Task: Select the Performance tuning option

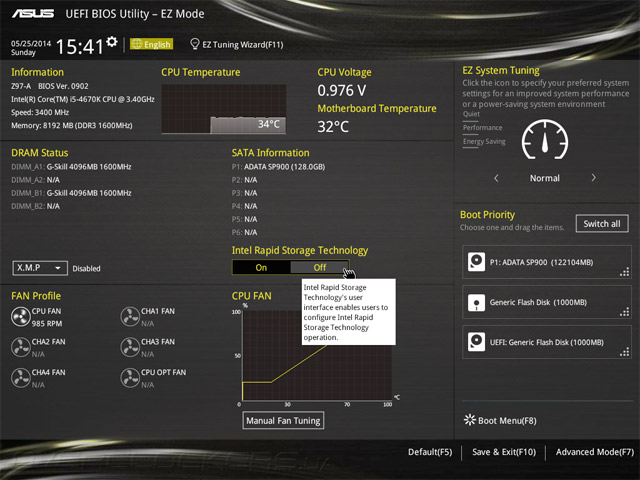Action: 482,128
